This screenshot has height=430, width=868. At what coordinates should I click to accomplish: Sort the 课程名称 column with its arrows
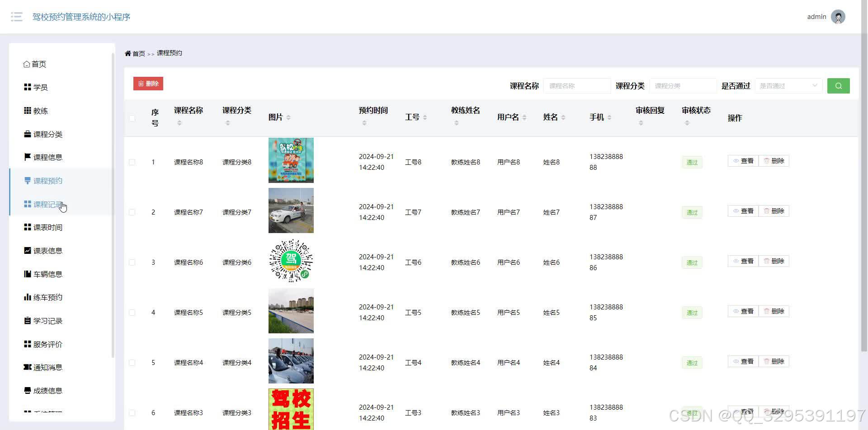[179, 122]
